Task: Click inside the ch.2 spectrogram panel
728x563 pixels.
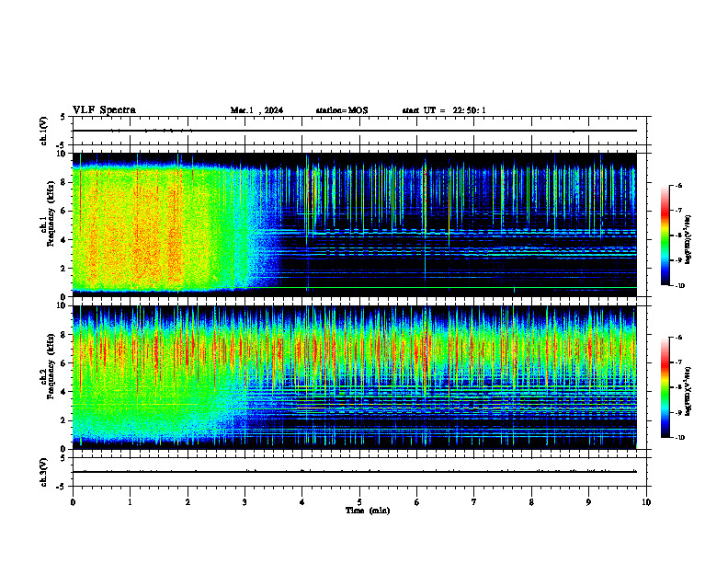Action: click(x=354, y=377)
